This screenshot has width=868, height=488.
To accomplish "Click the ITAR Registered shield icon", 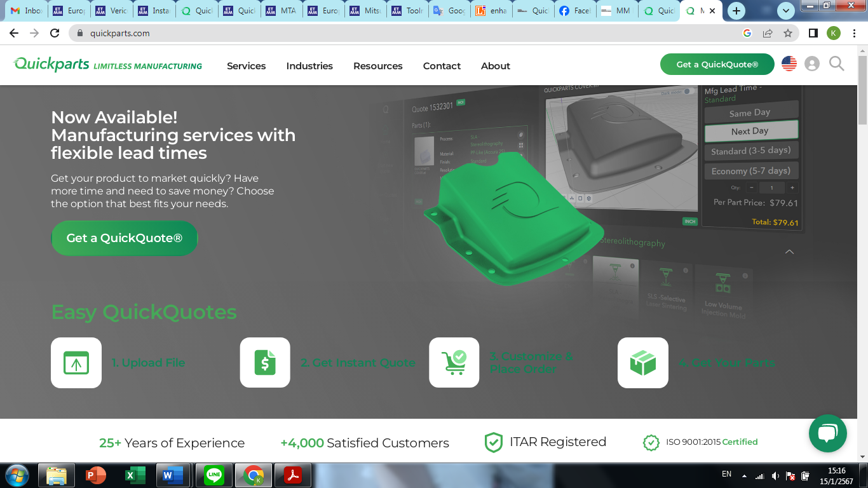I will point(494,442).
